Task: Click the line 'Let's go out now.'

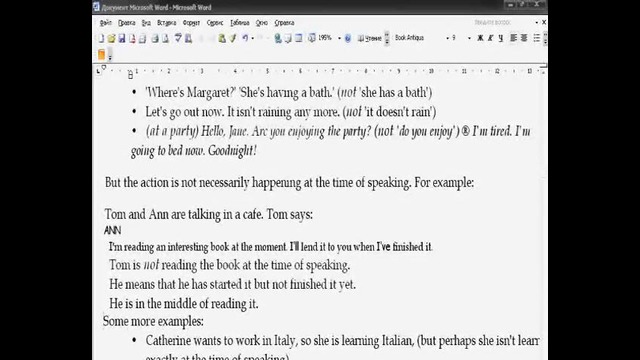Action: pyautogui.click(x=185, y=112)
